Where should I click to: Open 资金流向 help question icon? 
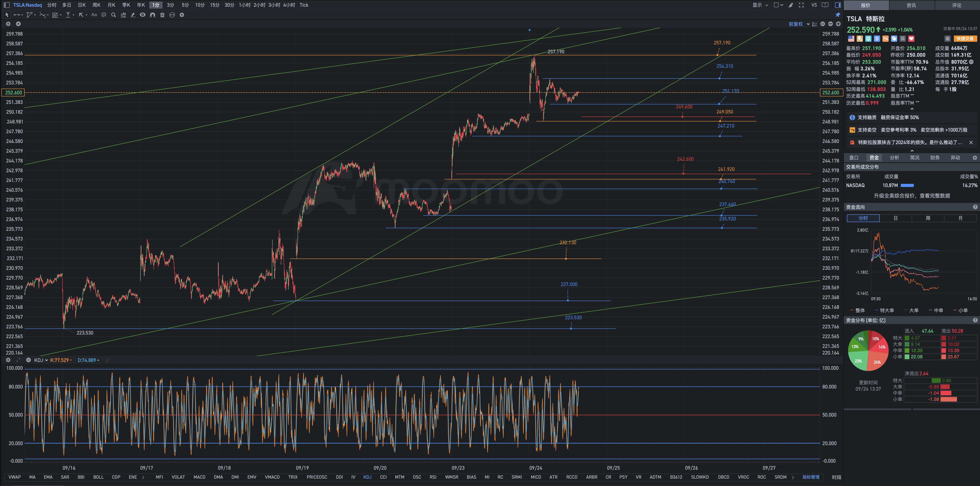tap(975, 207)
